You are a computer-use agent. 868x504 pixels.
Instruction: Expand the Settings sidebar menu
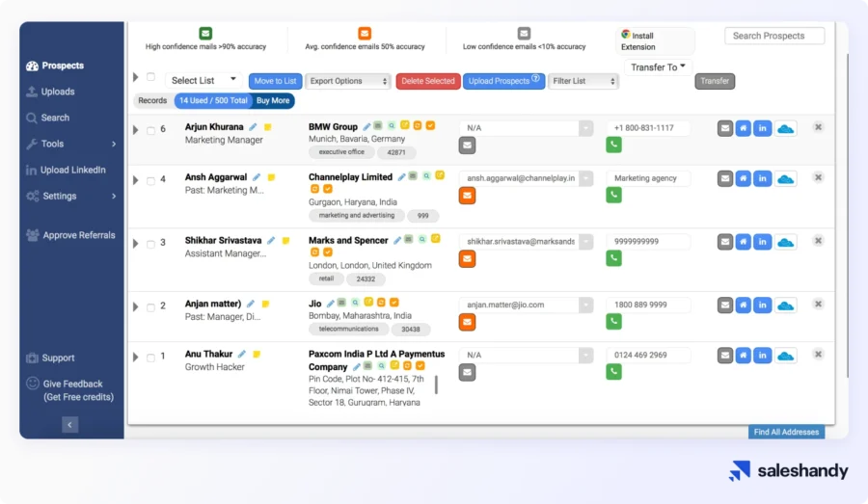71,196
